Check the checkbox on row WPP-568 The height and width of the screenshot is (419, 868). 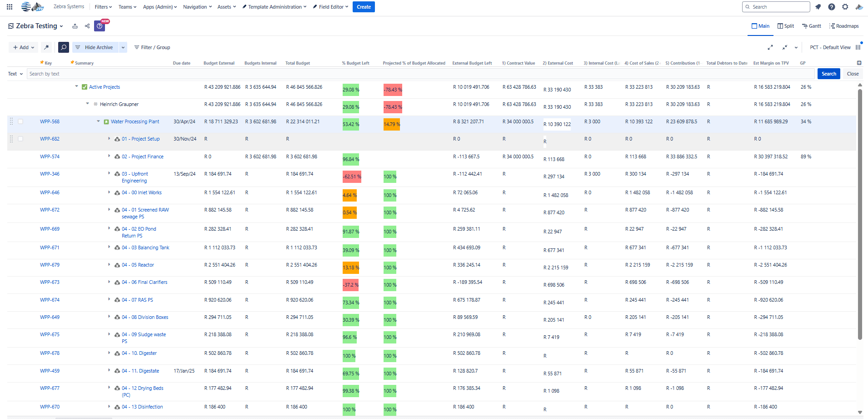coord(20,121)
